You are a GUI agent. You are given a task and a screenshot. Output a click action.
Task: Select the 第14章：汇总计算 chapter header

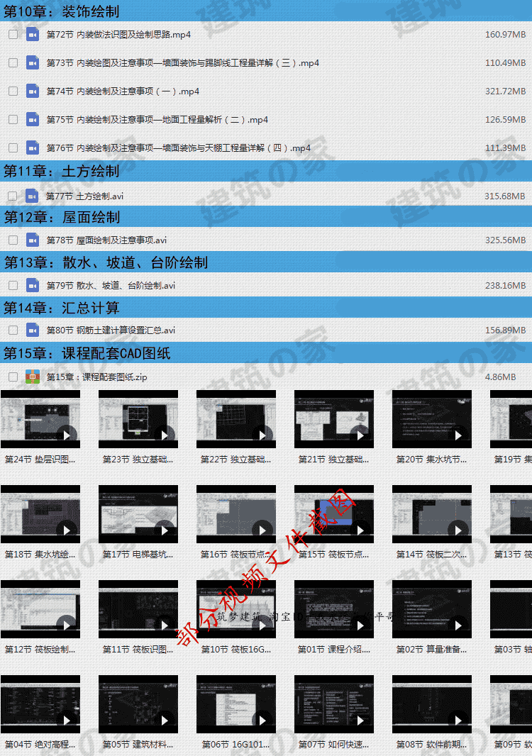pyautogui.click(x=266, y=308)
